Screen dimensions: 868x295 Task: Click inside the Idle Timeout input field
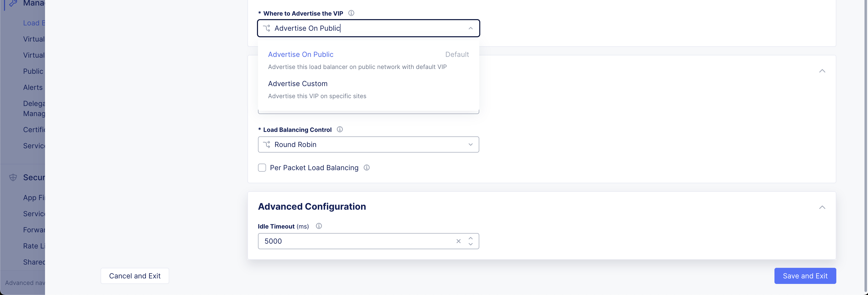354,241
